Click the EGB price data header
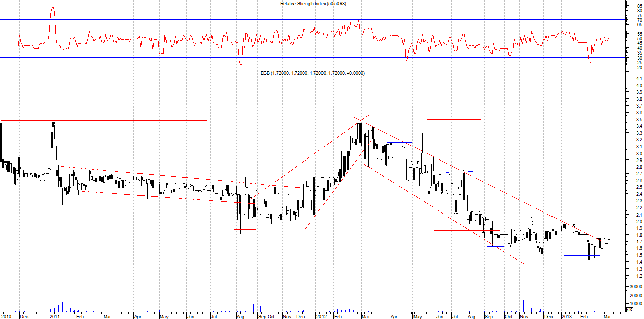Screen dimensions: 644x319 coord(312,73)
